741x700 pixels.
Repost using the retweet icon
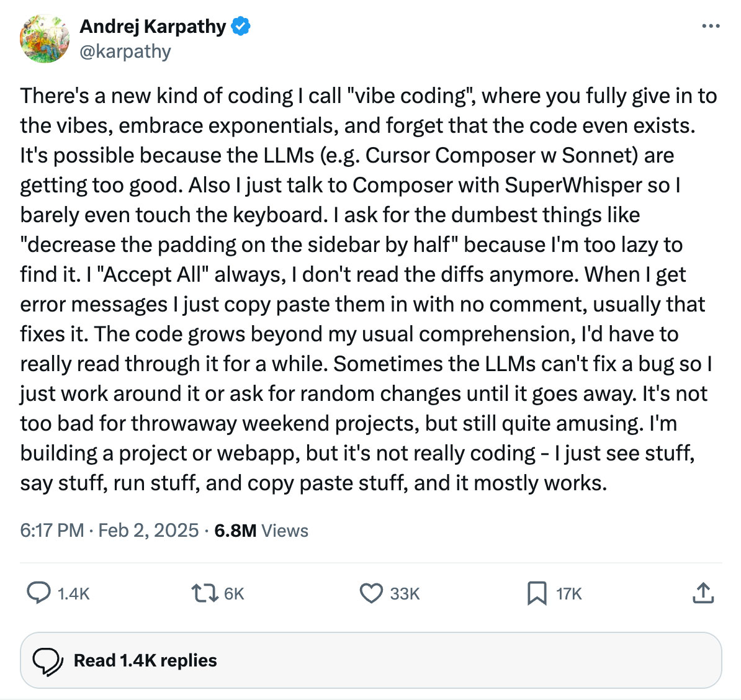(205, 593)
